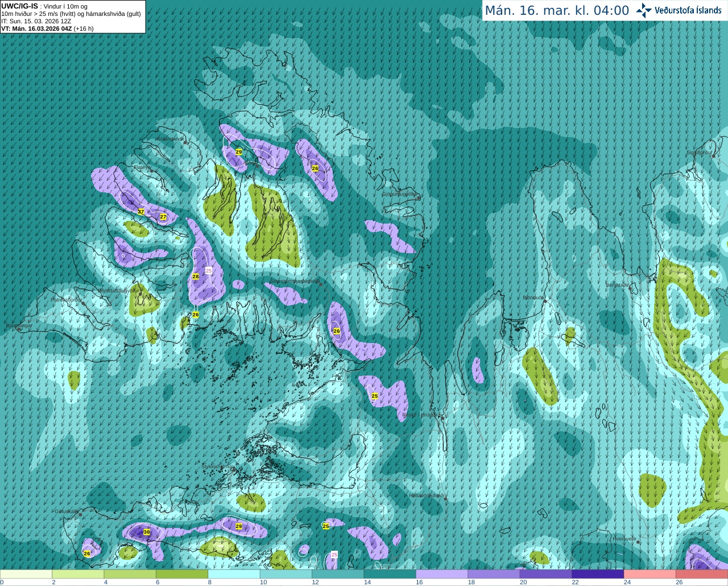The image size is (728, 586).
Task: Click the Bíldudalsflugvöllur station label
Action: [x=118, y=290]
